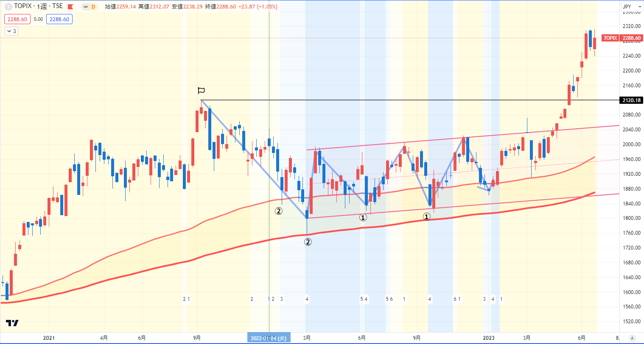Click the 2021 label on time axis

click(x=49, y=338)
